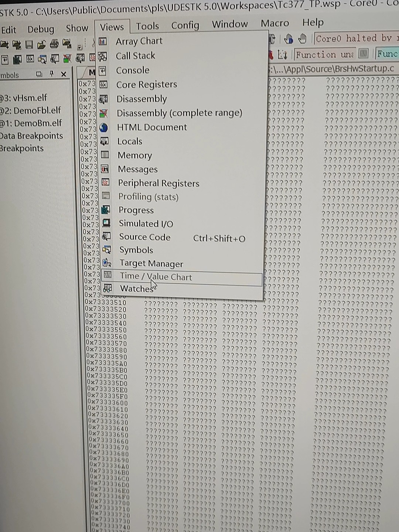Image resolution: width=399 pixels, height=532 pixels.
Task: Click the red-green disassembly range toolbar icon
Action: point(67,58)
